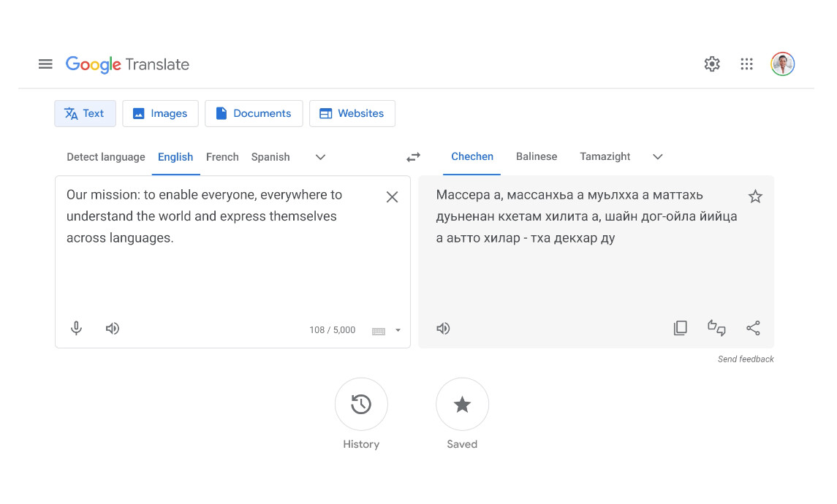The image size is (837, 504).
Task: Select Spanish as source language
Action: coord(270,157)
